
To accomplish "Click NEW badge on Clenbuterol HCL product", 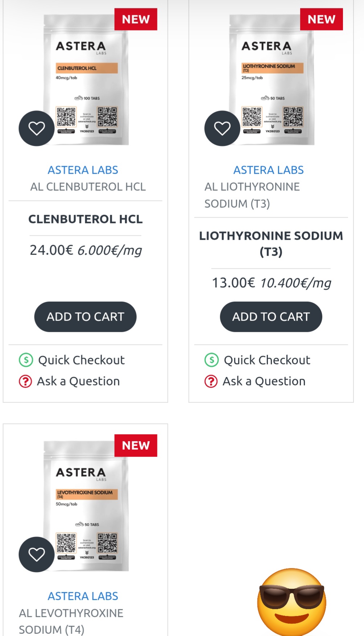I will (x=136, y=19).
